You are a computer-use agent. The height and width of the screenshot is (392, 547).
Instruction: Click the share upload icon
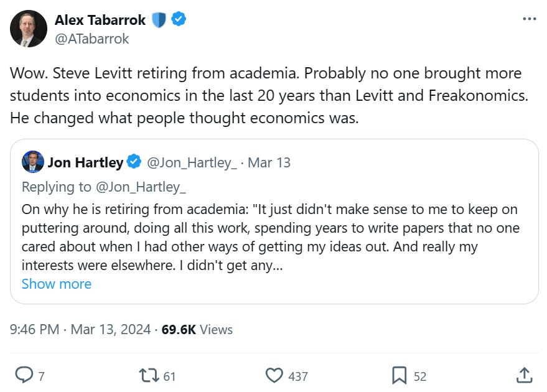click(x=524, y=375)
